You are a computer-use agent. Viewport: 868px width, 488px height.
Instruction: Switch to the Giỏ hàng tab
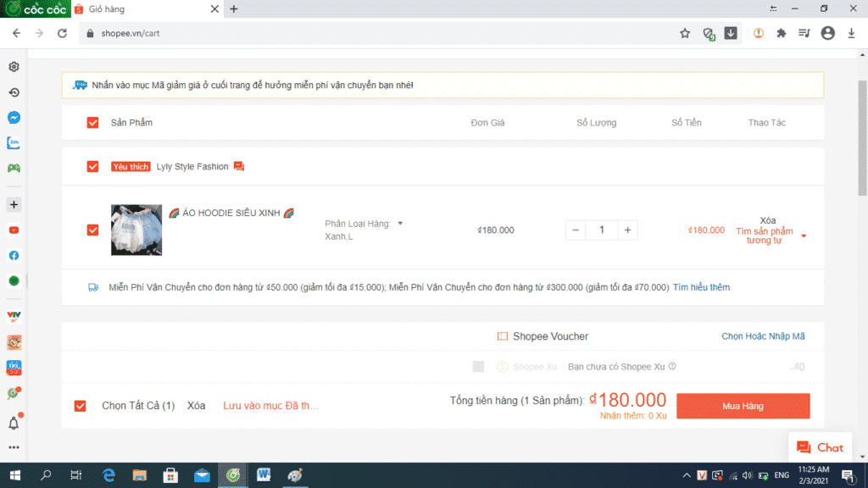pyautogui.click(x=147, y=8)
